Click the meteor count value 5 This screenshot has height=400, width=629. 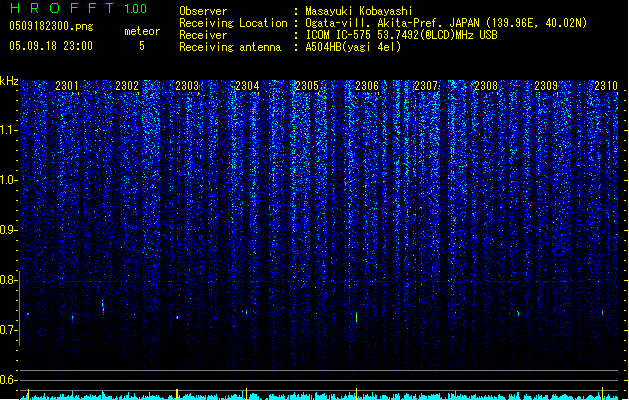coord(142,46)
